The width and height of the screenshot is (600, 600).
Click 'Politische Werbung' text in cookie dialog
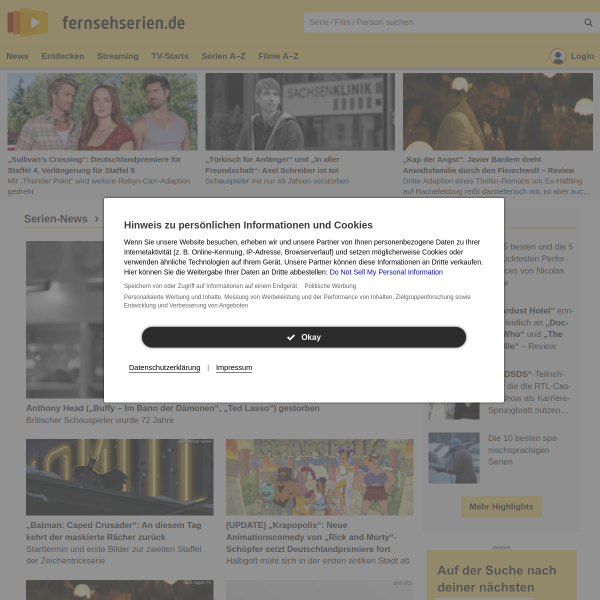[x=330, y=286]
